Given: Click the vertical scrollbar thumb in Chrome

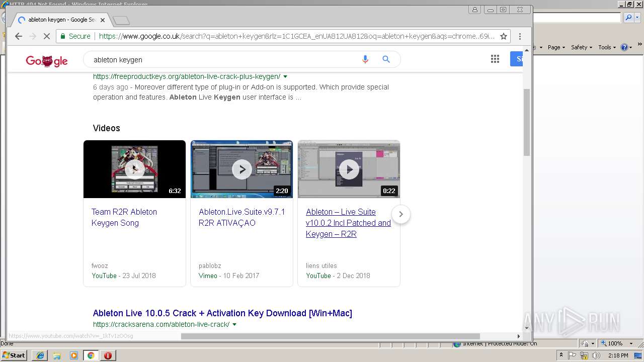Looking at the screenshot, I should [x=527, y=122].
